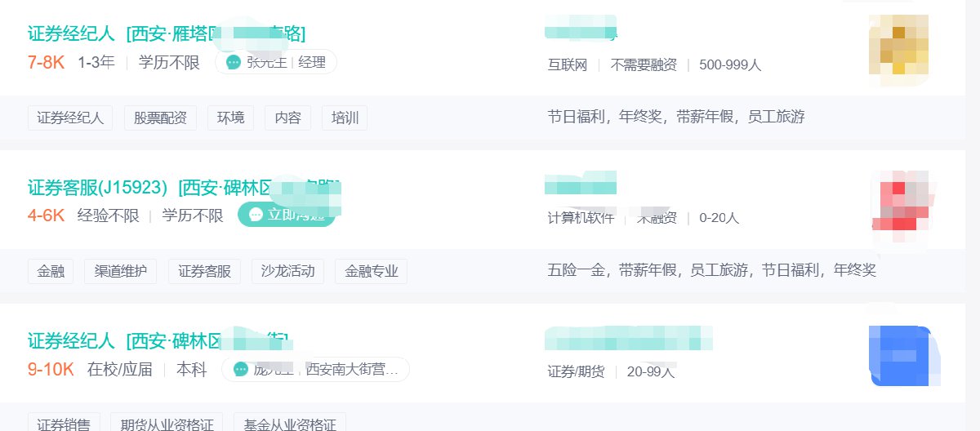
Task: Click chat bubble icon beside 张先生 经理
Action: (x=234, y=63)
